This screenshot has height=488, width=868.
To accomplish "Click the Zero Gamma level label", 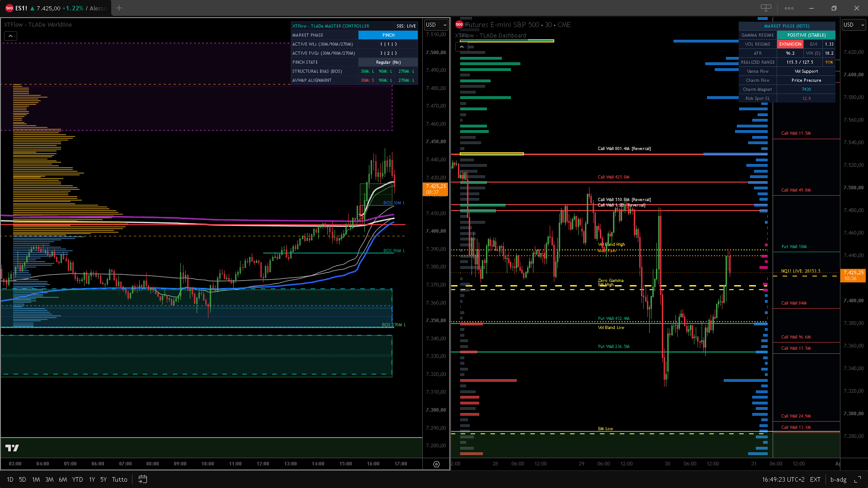I will coord(610,281).
